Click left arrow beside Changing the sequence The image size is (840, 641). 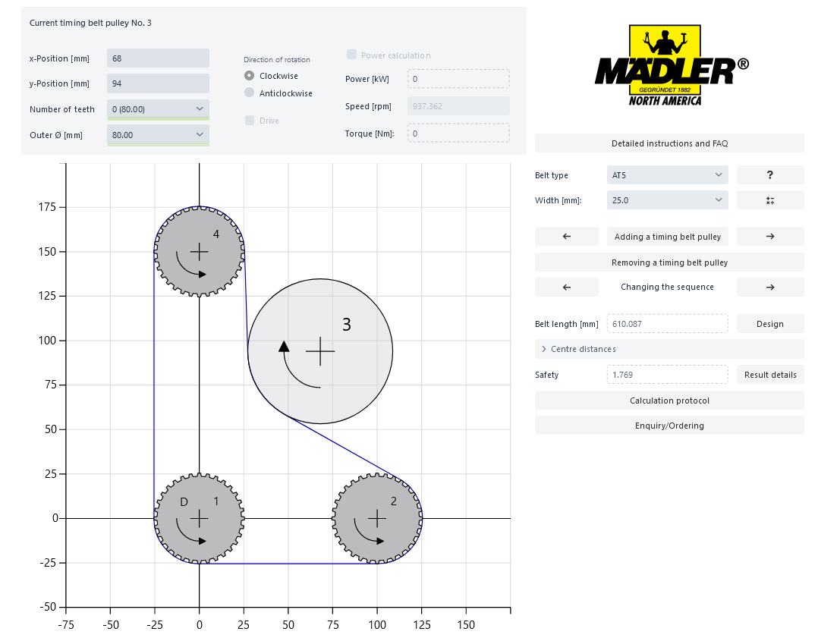566,288
